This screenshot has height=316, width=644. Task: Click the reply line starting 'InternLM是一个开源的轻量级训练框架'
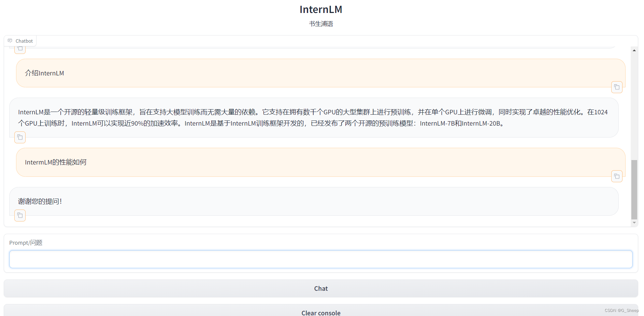[x=313, y=112]
